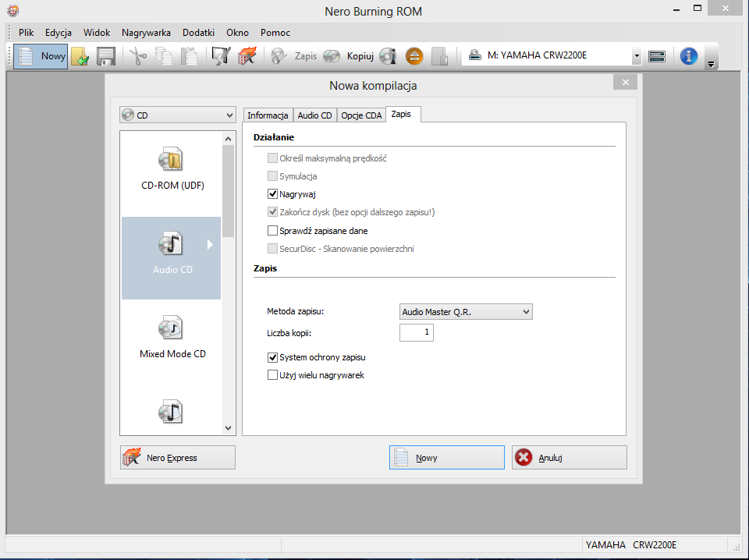Click the copy pages icon in the toolbar
The image size is (749, 560).
pos(163,56)
